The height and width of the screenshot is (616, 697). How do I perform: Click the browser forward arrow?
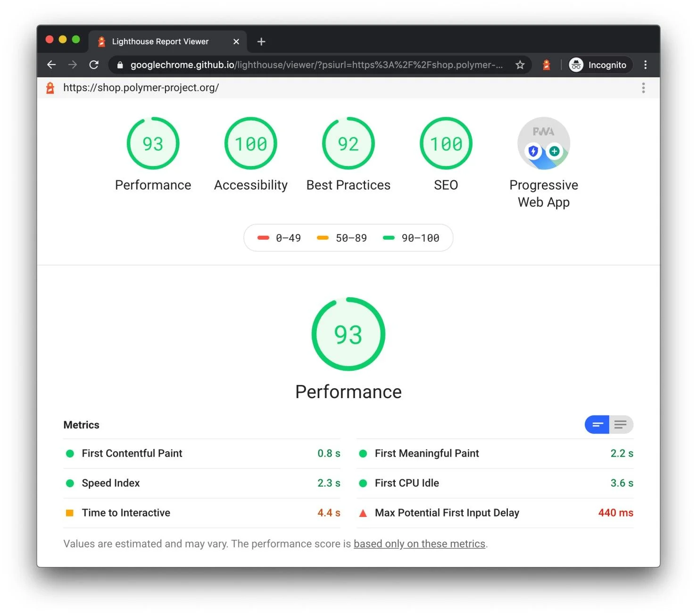(73, 65)
